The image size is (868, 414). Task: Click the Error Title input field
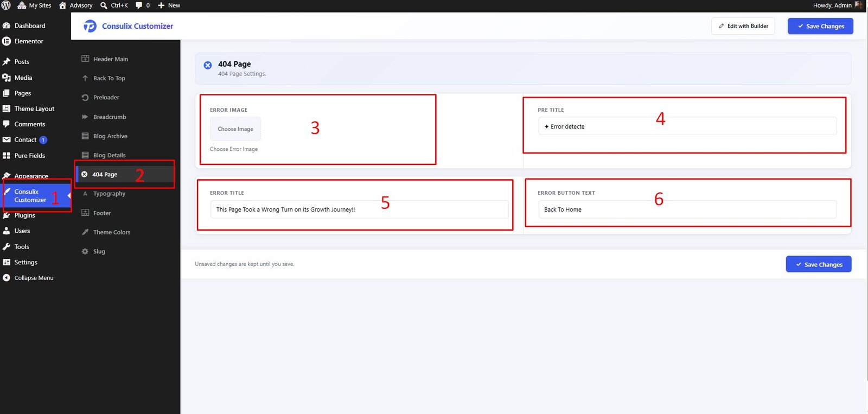pos(360,209)
